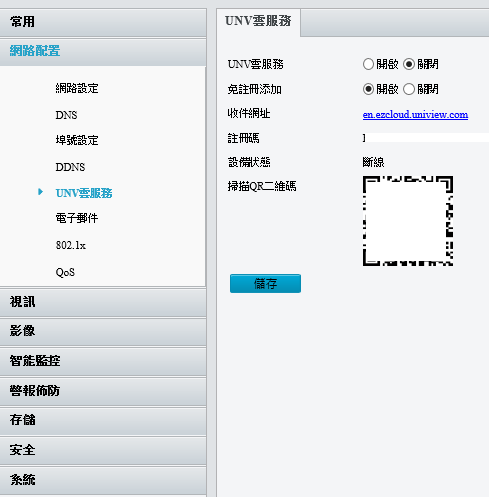Image resolution: width=489 pixels, height=497 pixels.
Task: Click the QR code image
Action: [408, 221]
